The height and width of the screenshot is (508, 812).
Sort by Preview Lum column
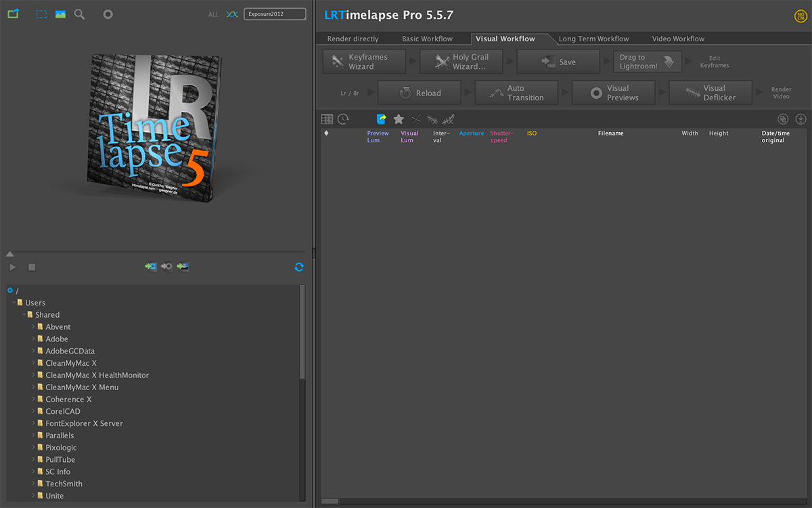pos(378,137)
